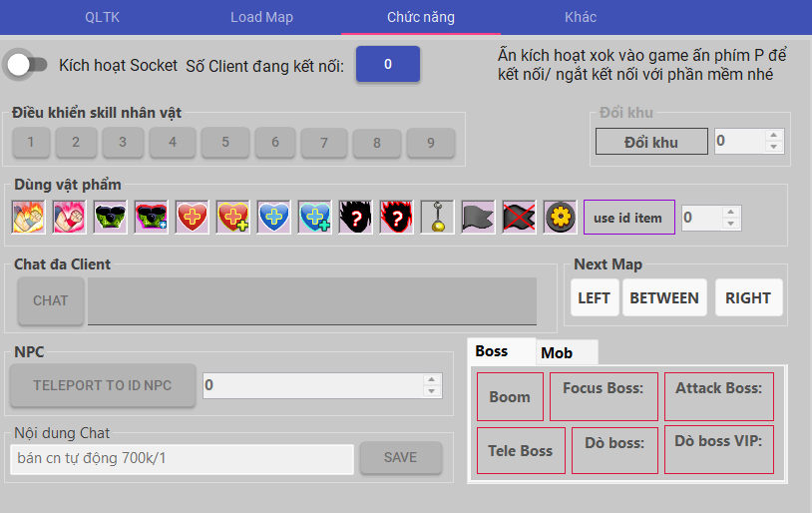The image size is (812, 513).
Task: Activate character skill 4
Action: pos(173,142)
